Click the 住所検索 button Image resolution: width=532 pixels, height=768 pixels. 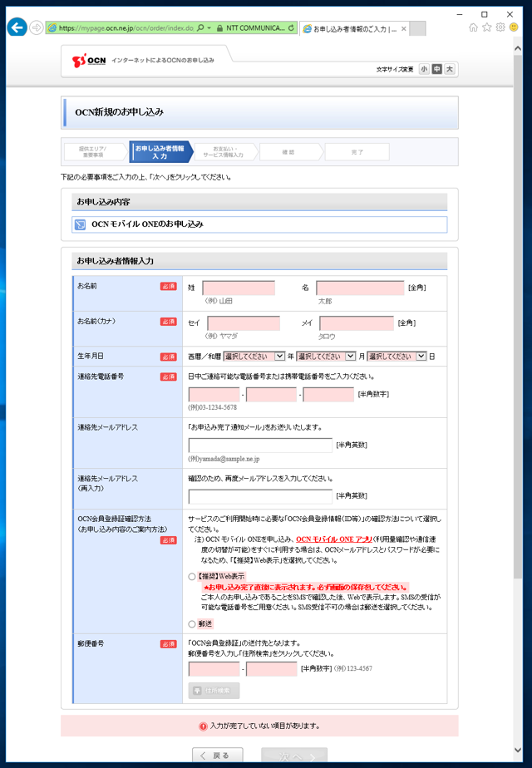(x=214, y=691)
